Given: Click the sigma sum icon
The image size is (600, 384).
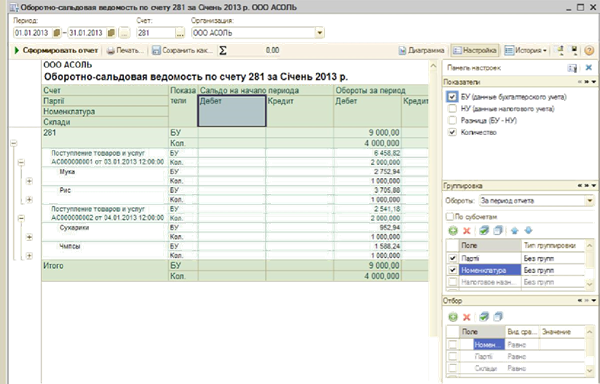Looking at the screenshot, I should point(223,50).
